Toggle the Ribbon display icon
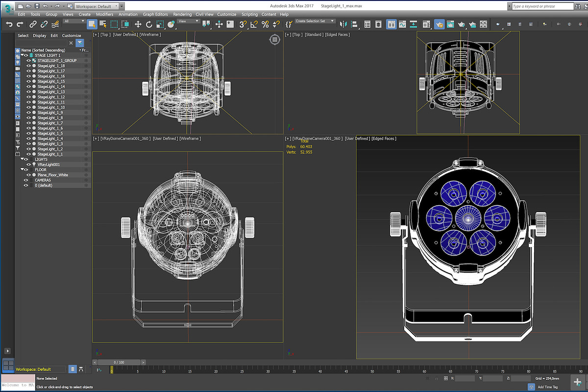This screenshot has width=588, height=392. tap(391, 24)
